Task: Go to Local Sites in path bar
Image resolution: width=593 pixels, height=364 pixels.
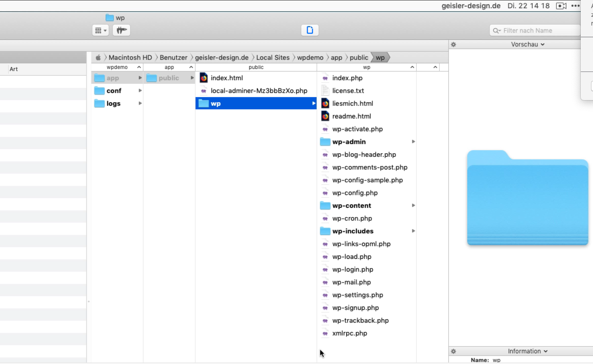Action: click(x=273, y=58)
